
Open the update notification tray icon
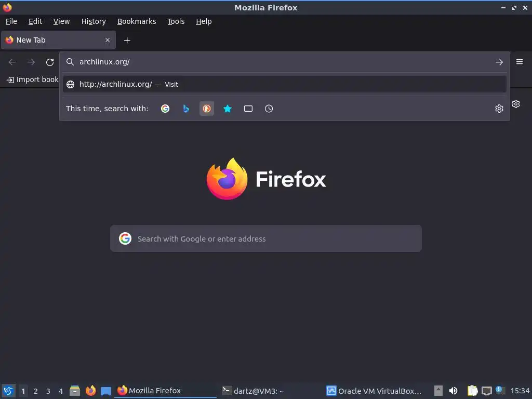tap(499, 390)
